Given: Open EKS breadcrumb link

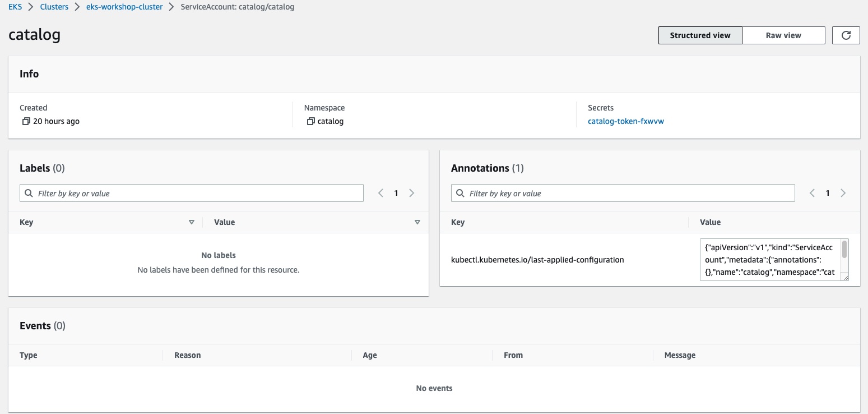Looking at the screenshot, I should pyautogui.click(x=15, y=7).
